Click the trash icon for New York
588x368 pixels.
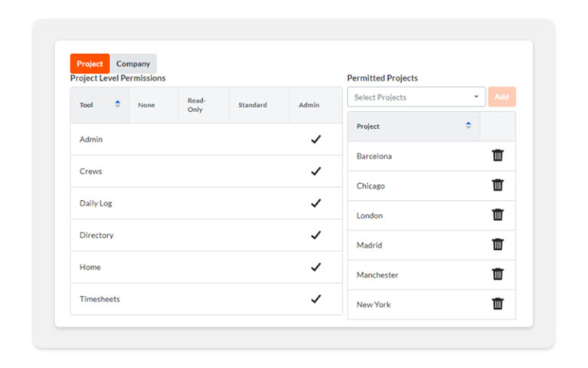coord(498,304)
